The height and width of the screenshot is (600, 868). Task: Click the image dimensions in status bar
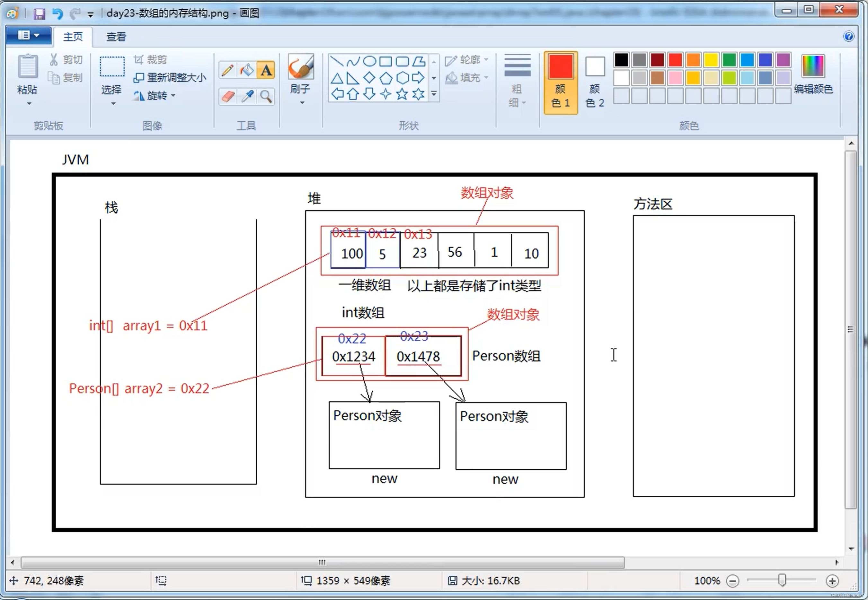[x=353, y=581]
